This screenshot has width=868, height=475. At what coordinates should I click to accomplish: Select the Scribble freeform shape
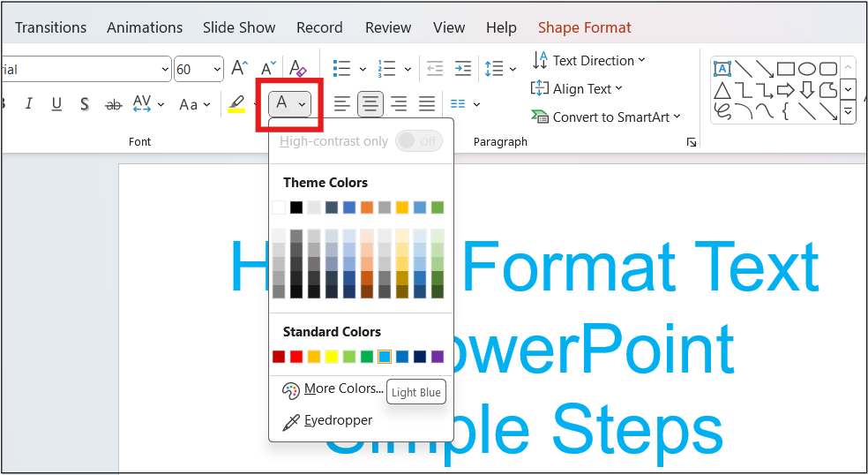[x=722, y=111]
